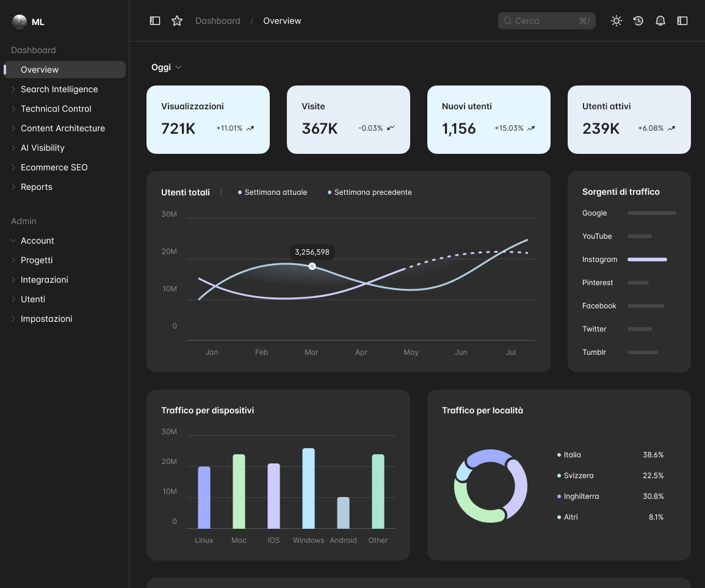Open the Visite 367K card
This screenshot has height=588, width=705.
coord(349,120)
